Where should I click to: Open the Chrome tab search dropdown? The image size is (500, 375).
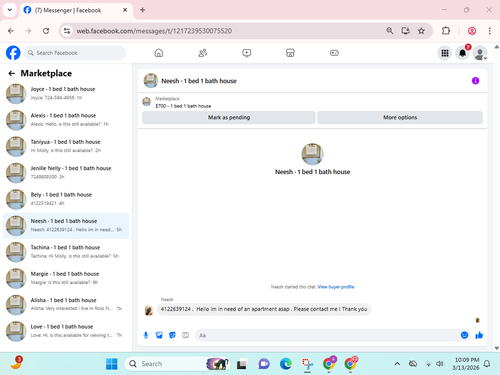[10, 10]
